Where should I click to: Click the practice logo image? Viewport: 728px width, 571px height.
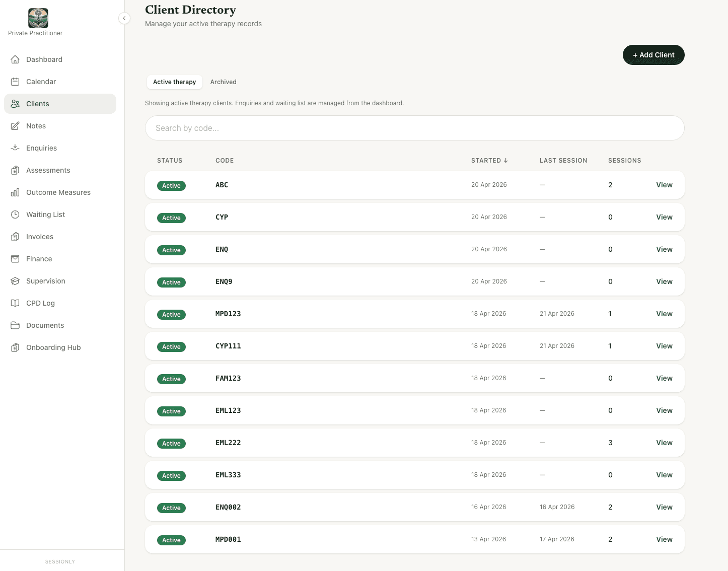pyautogui.click(x=38, y=18)
